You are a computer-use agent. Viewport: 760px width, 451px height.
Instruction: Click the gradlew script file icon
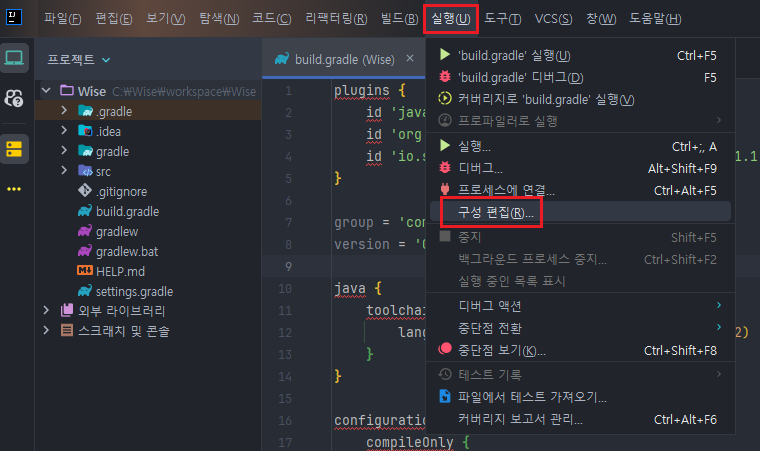coord(85,231)
